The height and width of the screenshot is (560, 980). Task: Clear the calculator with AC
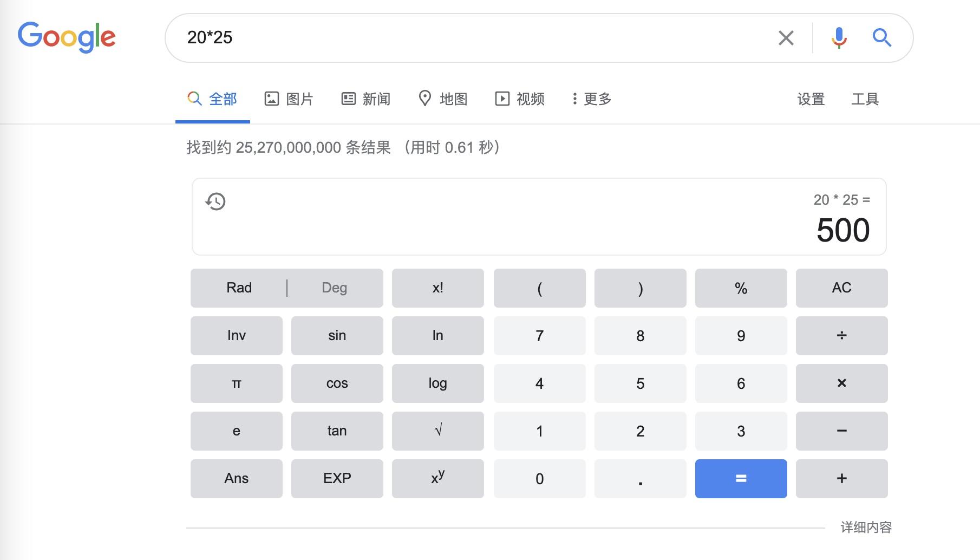(x=842, y=288)
